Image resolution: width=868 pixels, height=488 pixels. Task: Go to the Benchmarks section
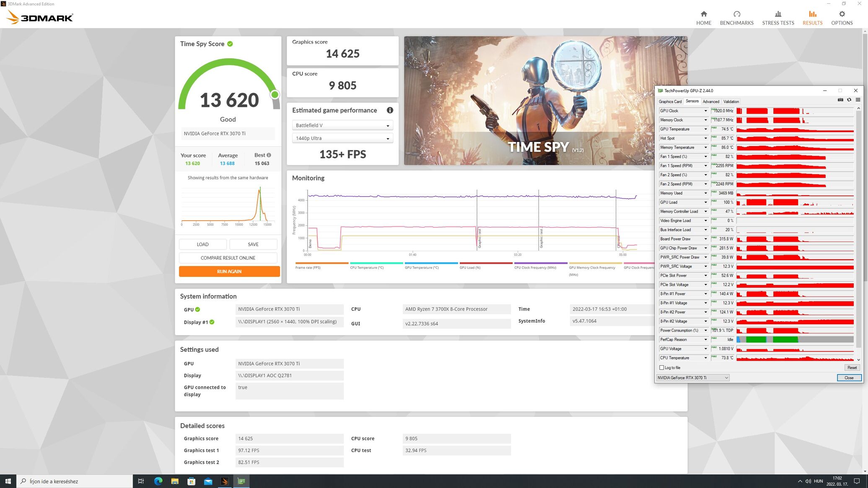point(736,18)
